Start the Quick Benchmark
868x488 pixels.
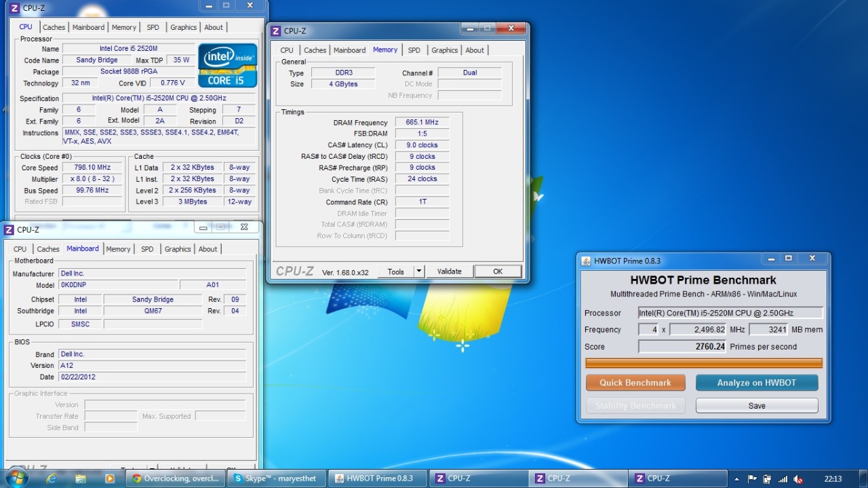tap(635, 383)
